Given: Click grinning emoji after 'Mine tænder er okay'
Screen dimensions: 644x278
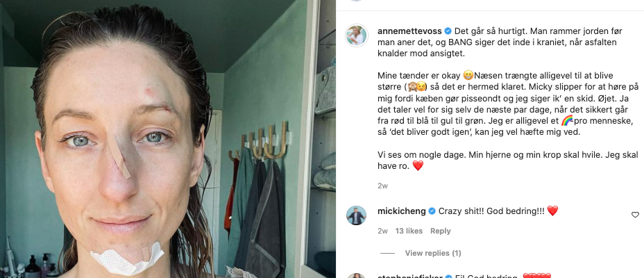Looking at the screenshot, I should 468,76.
